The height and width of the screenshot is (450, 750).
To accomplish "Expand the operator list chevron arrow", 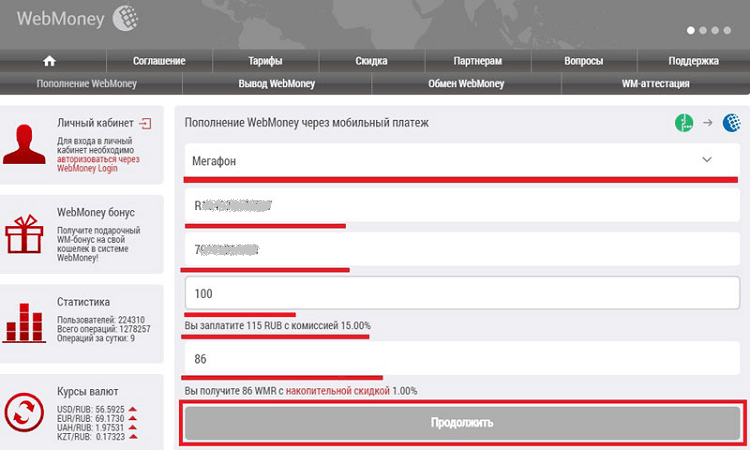I will [707, 160].
